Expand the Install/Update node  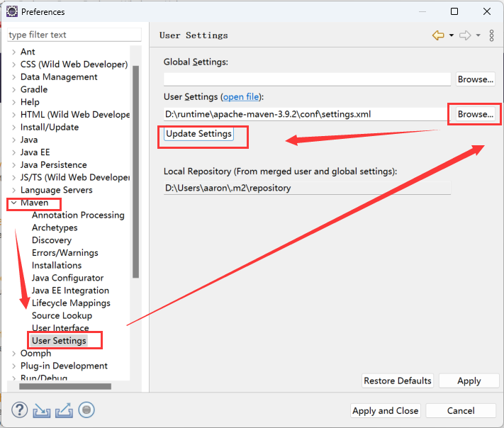[x=13, y=128]
